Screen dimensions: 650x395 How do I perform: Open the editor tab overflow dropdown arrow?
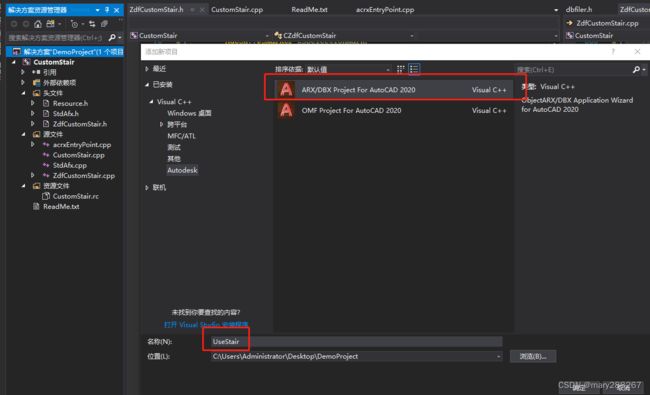point(555,10)
